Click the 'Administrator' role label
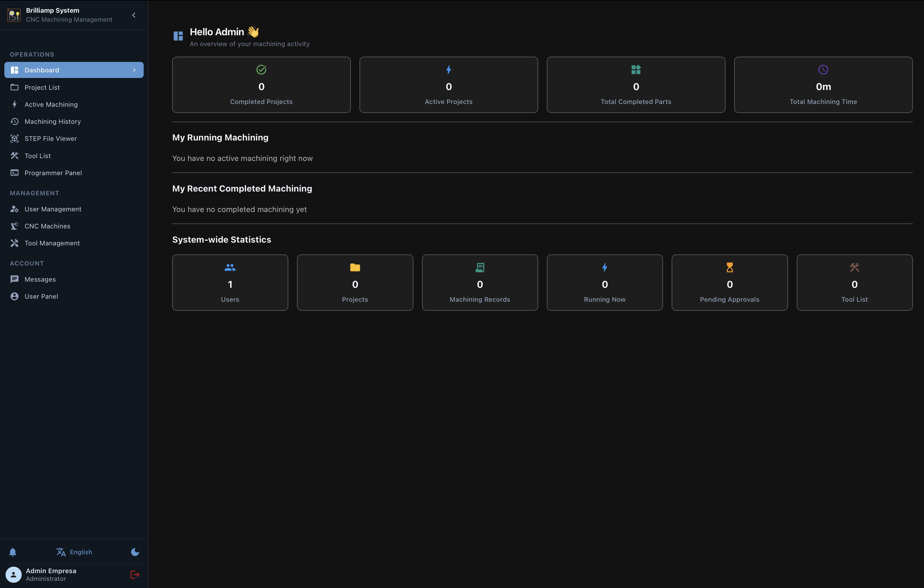Viewport: 924px width, 588px height. click(46, 578)
